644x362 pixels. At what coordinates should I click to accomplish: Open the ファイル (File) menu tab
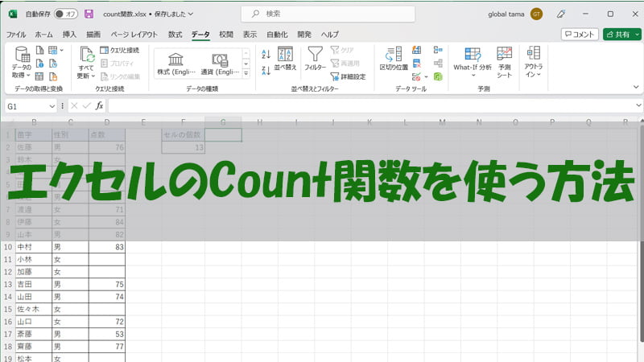point(16,35)
